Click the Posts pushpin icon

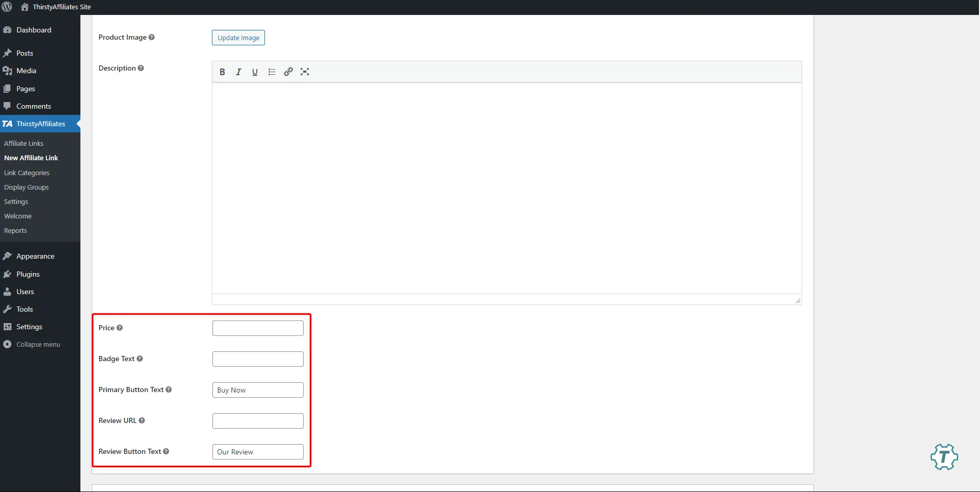[7, 53]
